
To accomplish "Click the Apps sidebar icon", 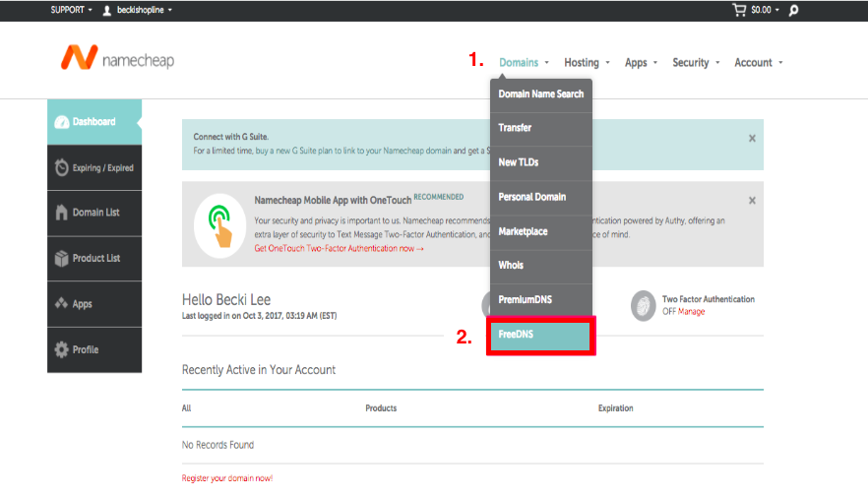I will (x=61, y=303).
